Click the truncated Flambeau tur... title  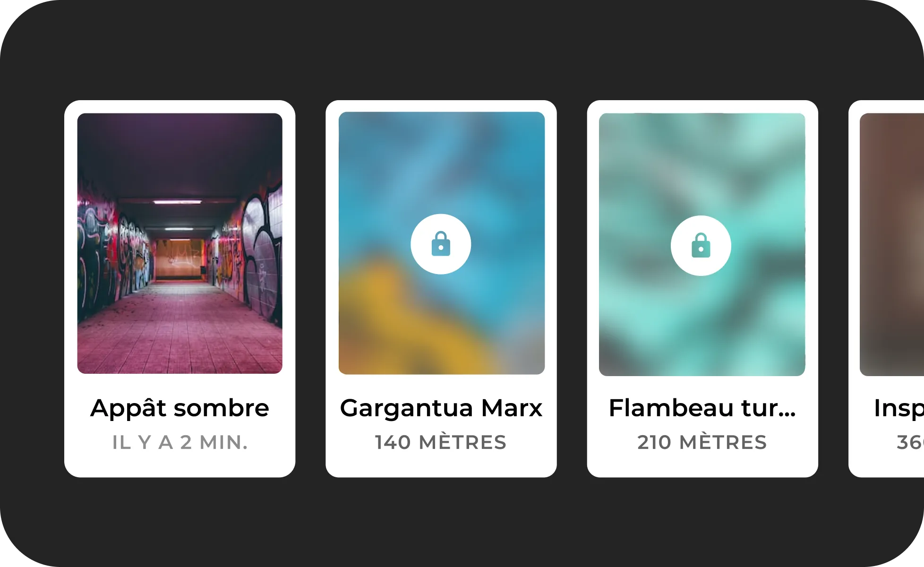702,408
